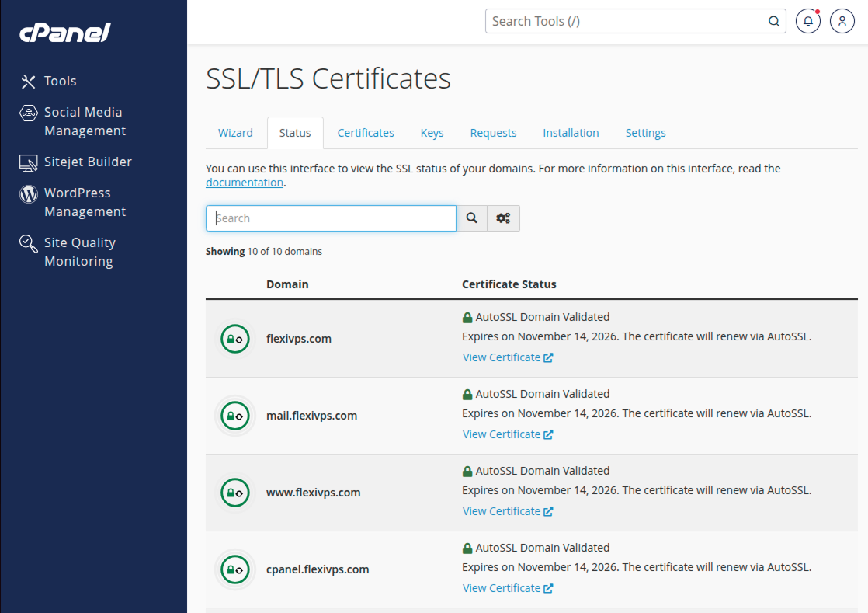Click the expiry text in cpanel.flexivps.com row
868x613 pixels.
637,568
